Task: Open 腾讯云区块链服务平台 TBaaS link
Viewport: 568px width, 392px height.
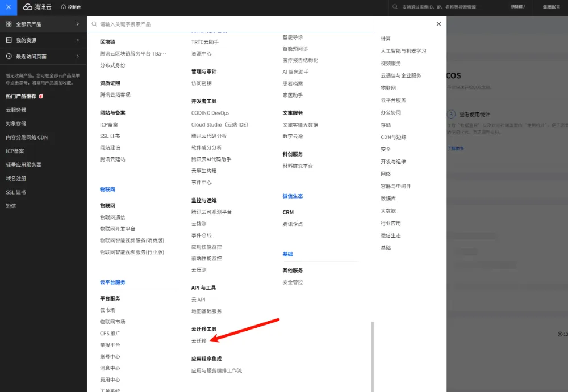Action: (133, 53)
